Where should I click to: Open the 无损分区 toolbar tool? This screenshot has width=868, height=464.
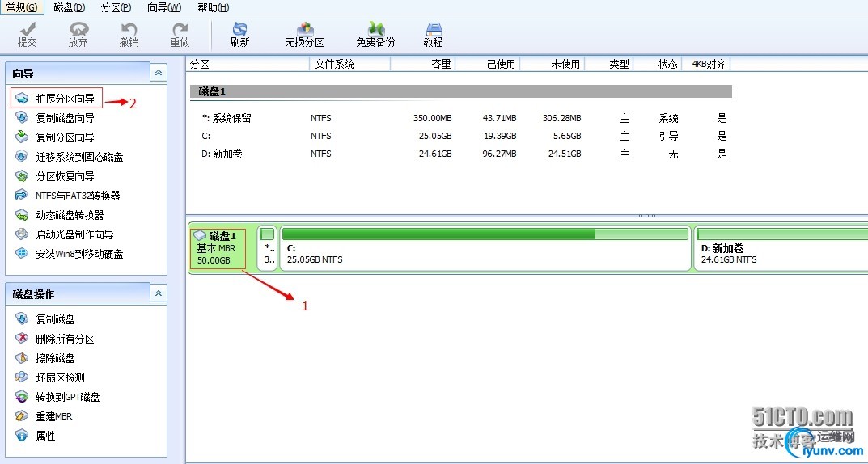coord(304,34)
